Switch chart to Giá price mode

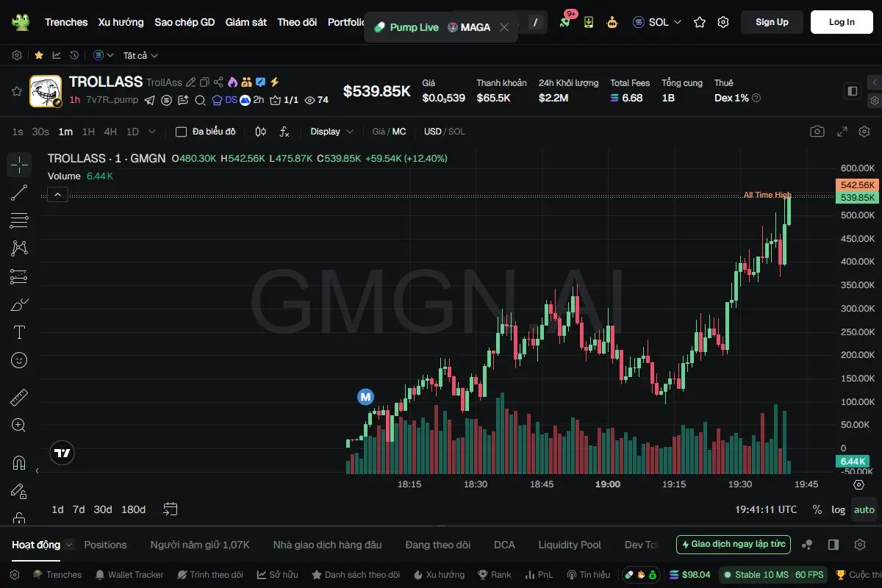[x=379, y=132]
